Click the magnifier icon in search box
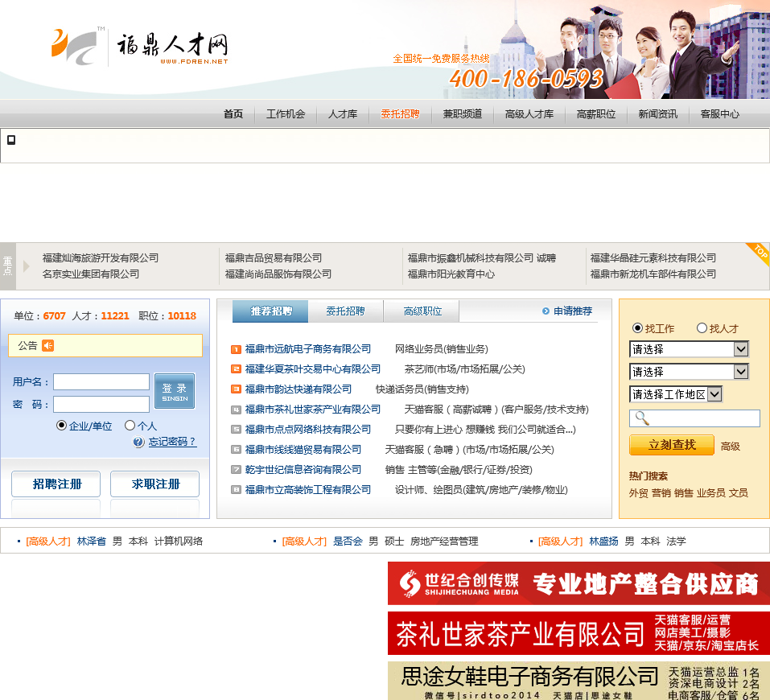 [x=642, y=418]
